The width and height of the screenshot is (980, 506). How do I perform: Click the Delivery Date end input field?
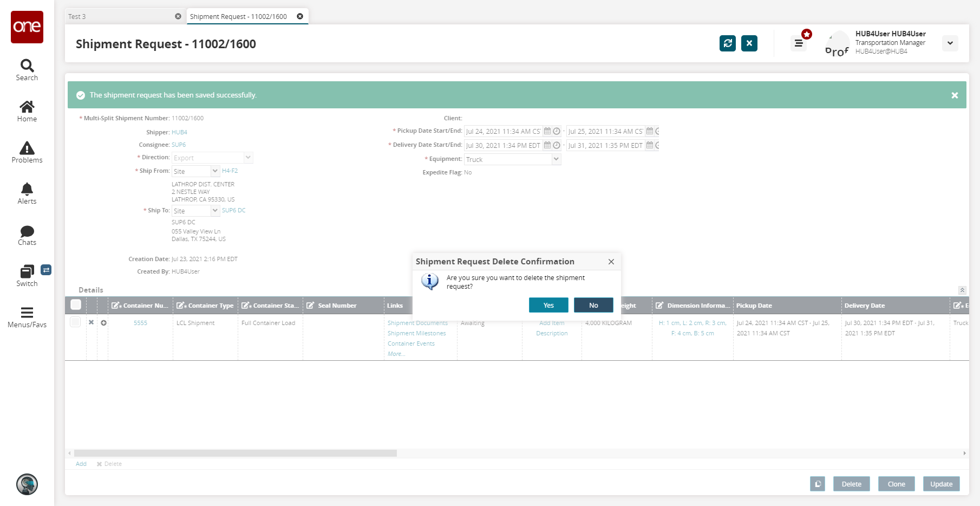[605, 145]
